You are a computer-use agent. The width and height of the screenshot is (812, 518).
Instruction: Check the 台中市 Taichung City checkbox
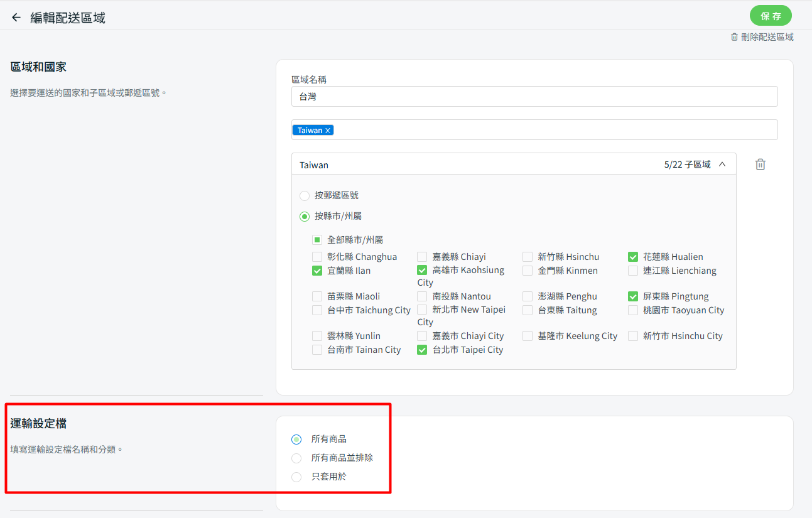[317, 310]
